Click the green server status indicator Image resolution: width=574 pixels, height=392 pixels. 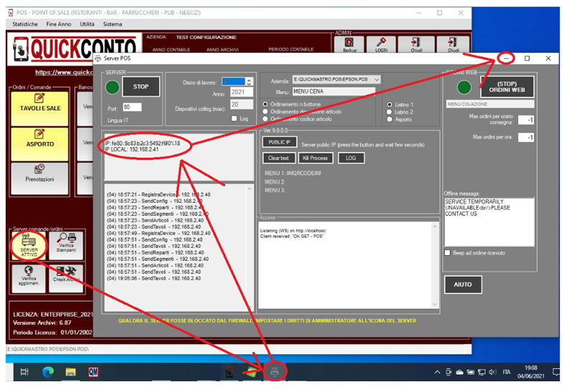(x=113, y=87)
